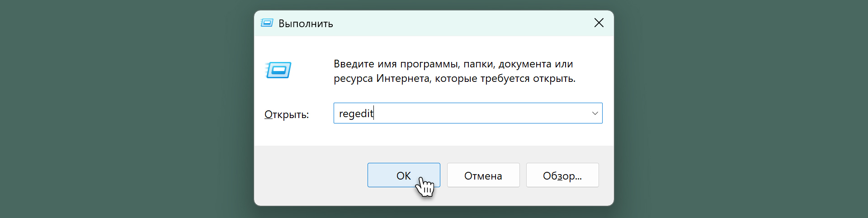Click the "Открыть:" field label
The width and height of the screenshot is (868, 218).
pos(287,114)
